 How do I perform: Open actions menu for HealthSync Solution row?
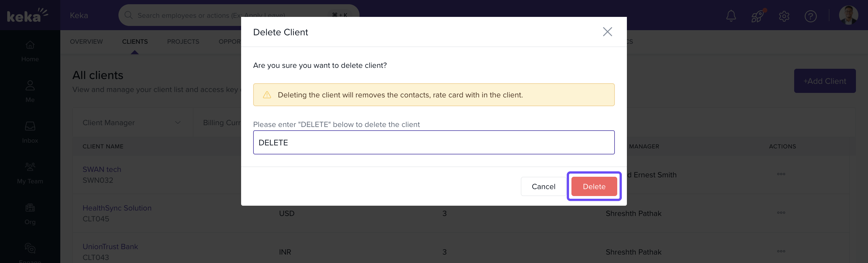[x=781, y=213]
